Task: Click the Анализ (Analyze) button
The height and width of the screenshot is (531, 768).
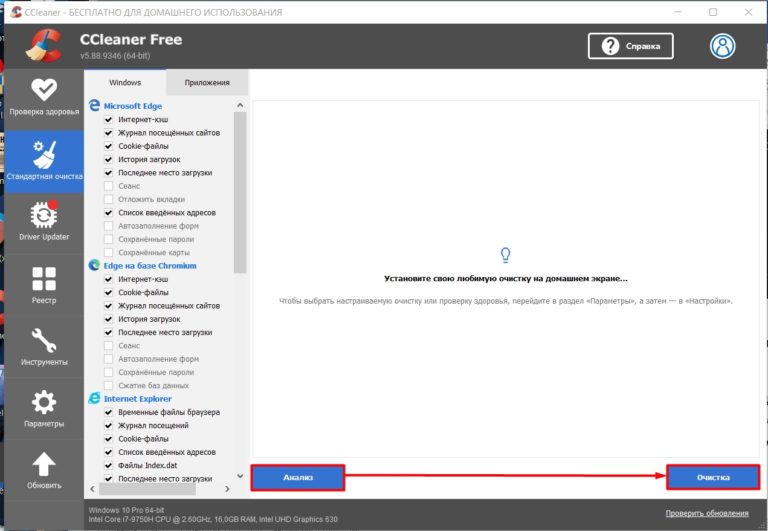Action: (298, 477)
